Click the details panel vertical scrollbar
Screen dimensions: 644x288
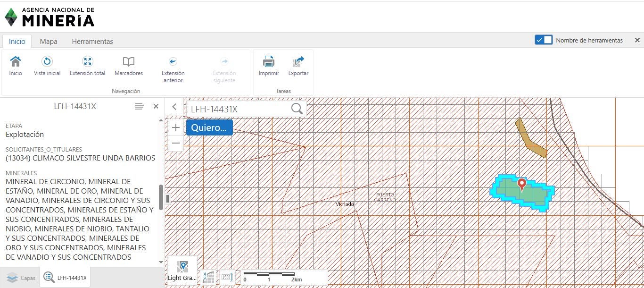[x=161, y=197]
